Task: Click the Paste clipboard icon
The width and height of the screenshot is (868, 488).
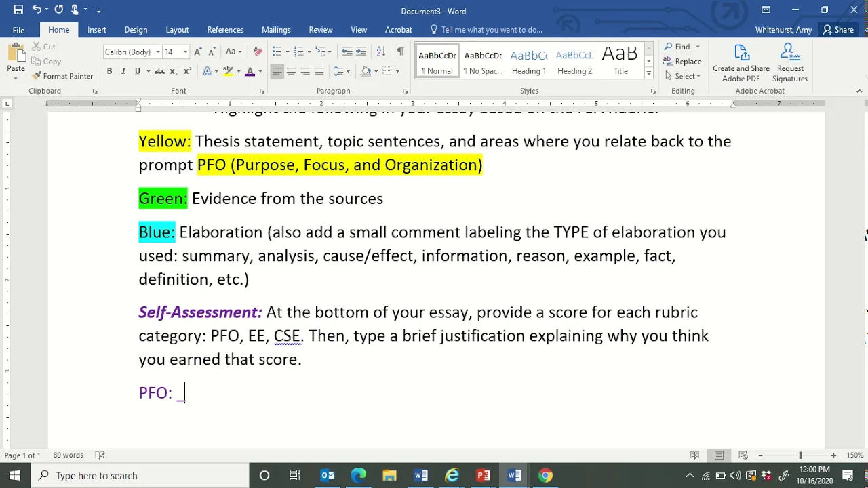Action: click(16, 54)
